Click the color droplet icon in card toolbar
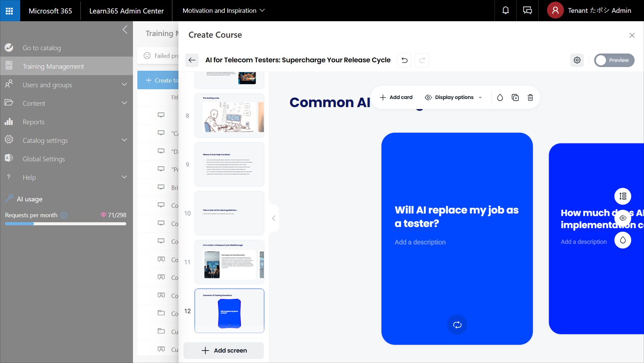 (x=500, y=98)
